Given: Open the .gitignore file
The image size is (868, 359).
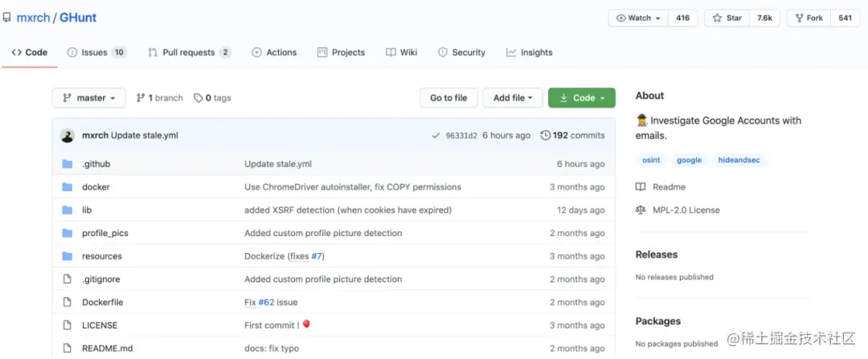Looking at the screenshot, I should coord(100,279).
